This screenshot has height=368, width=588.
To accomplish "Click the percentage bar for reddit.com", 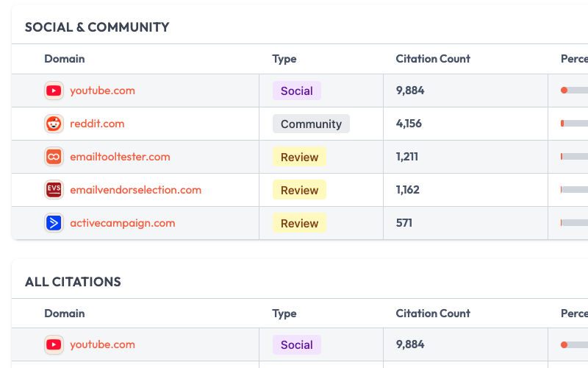I will [x=574, y=124].
